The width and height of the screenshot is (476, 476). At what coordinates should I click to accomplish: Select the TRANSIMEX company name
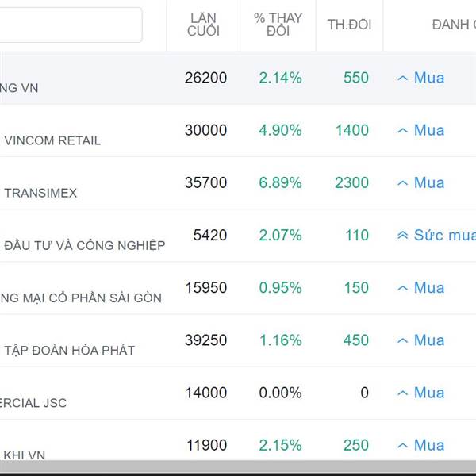40,193
